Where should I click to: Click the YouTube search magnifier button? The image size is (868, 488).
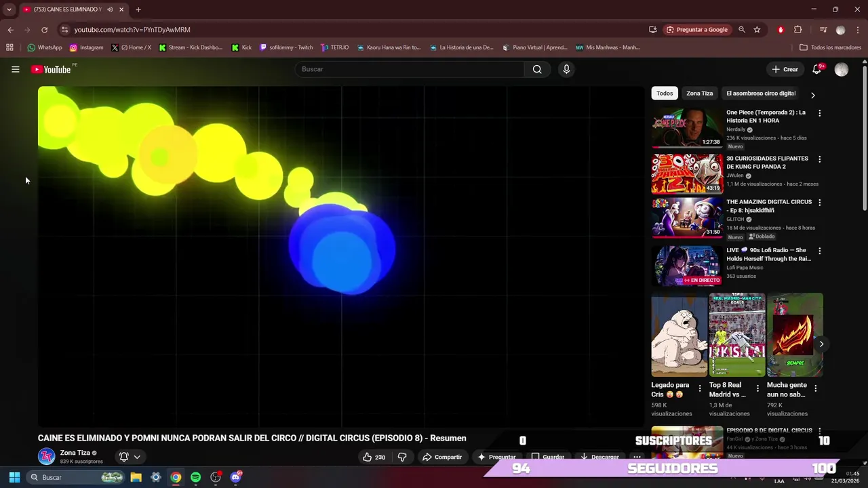[x=537, y=69]
